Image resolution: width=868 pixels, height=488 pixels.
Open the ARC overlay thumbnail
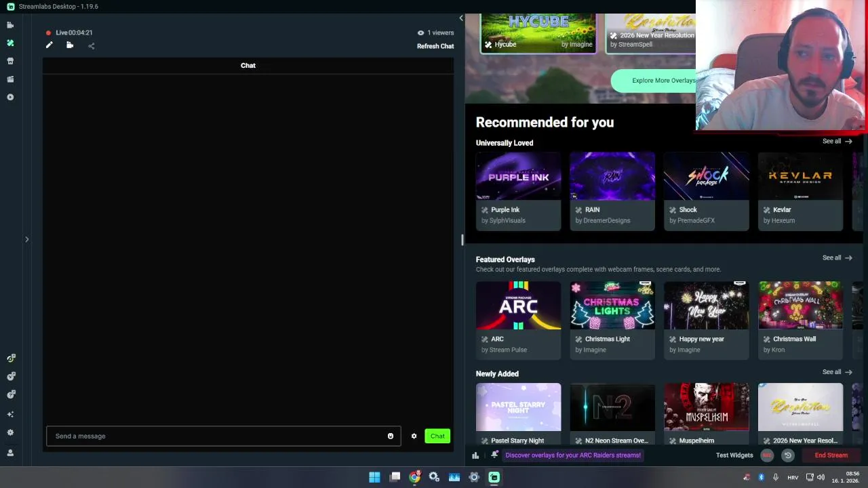click(x=518, y=306)
